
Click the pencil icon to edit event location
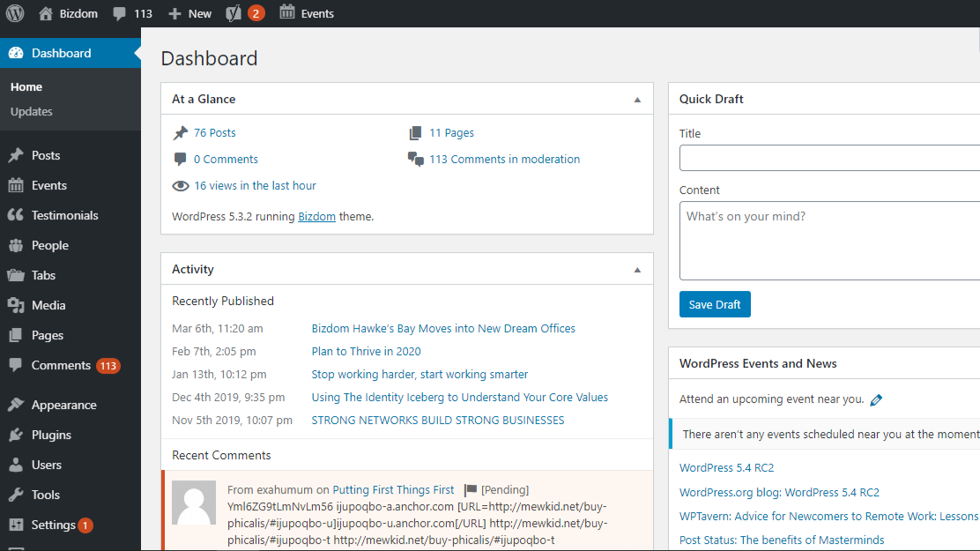click(876, 399)
